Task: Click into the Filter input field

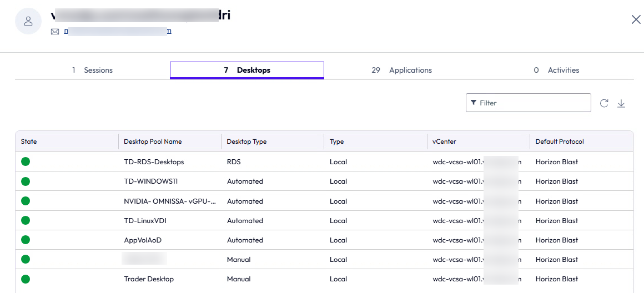Action: (x=533, y=103)
